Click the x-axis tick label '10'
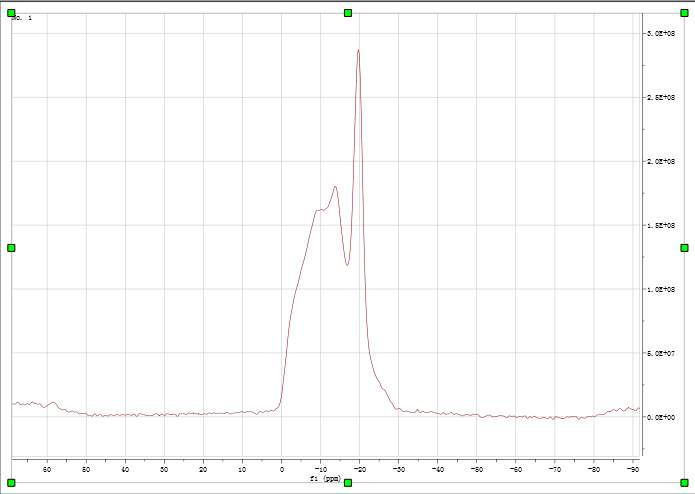695x494 pixels. 242,470
